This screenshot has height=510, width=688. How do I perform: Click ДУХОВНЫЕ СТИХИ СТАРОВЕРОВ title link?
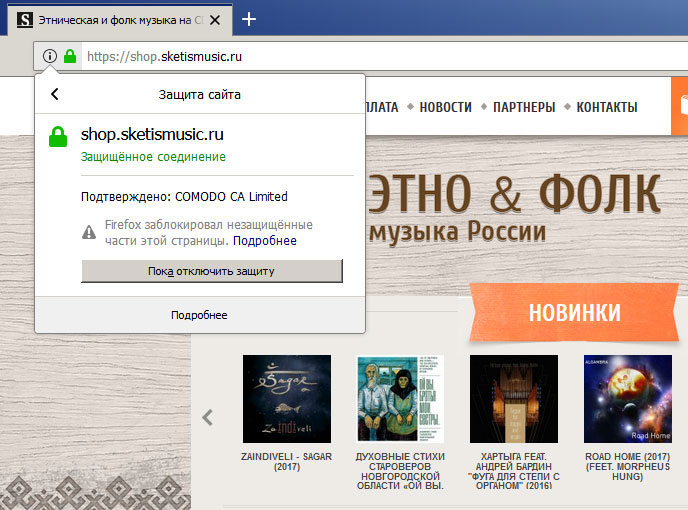click(400, 471)
